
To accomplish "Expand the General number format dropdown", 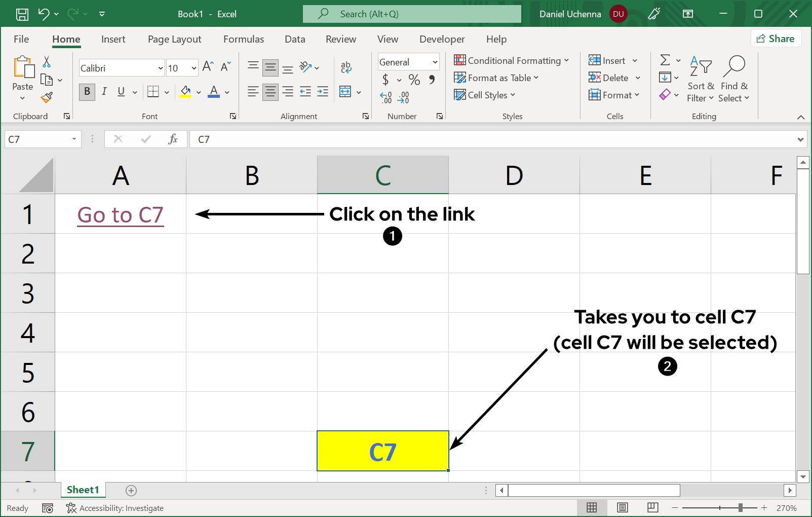I will (435, 62).
